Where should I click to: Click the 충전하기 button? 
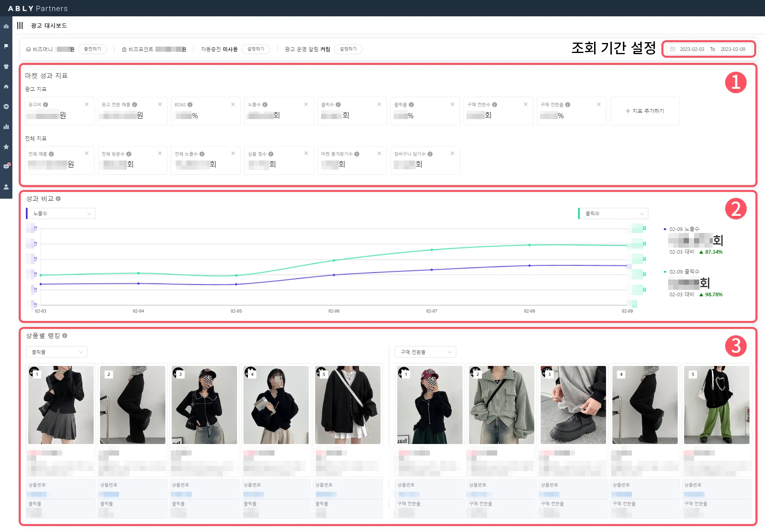(92, 49)
